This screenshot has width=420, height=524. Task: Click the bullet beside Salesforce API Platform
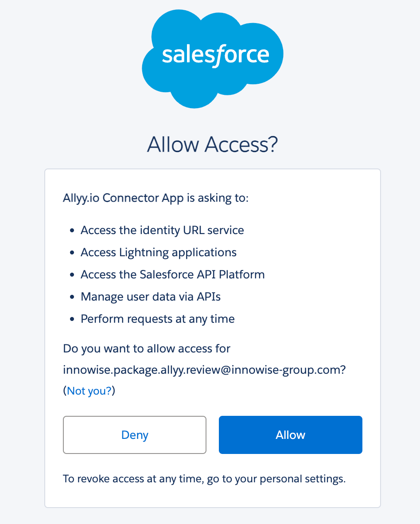(x=71, y=275)
